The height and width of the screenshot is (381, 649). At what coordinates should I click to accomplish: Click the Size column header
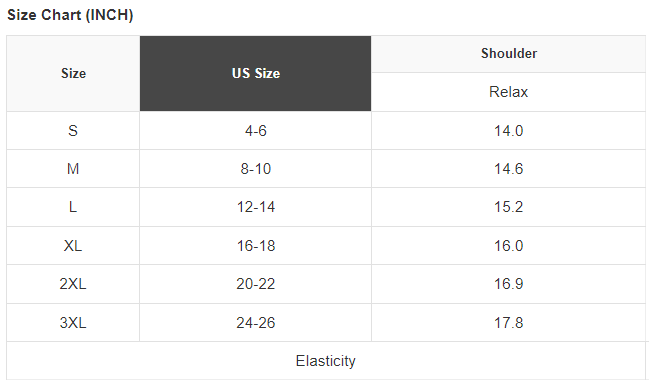click(73, 73)
